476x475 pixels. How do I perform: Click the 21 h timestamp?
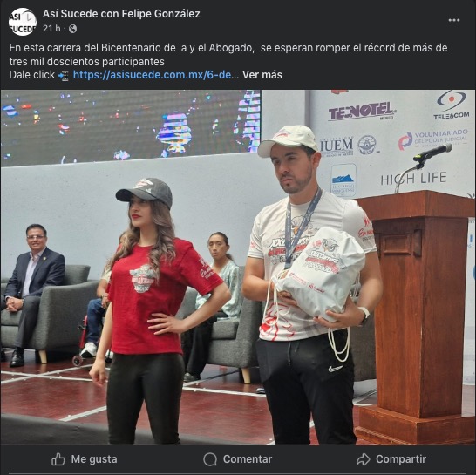click(x=51, y=29)
